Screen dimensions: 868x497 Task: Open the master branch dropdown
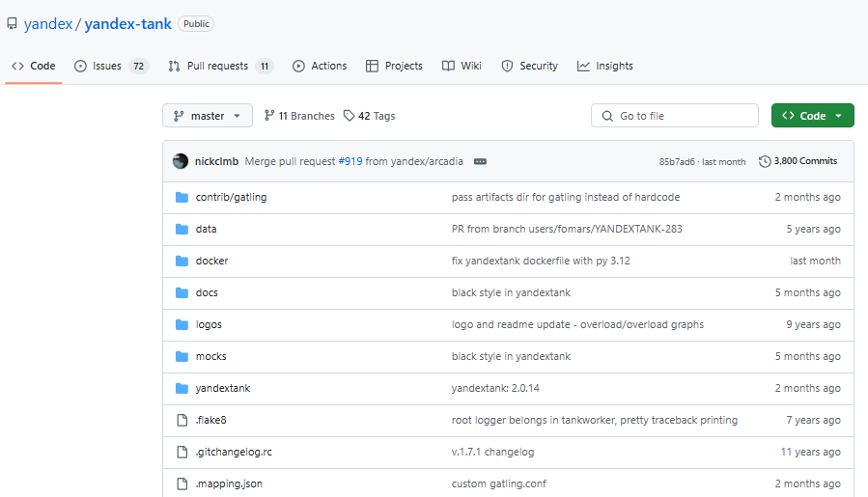(208, 116)
